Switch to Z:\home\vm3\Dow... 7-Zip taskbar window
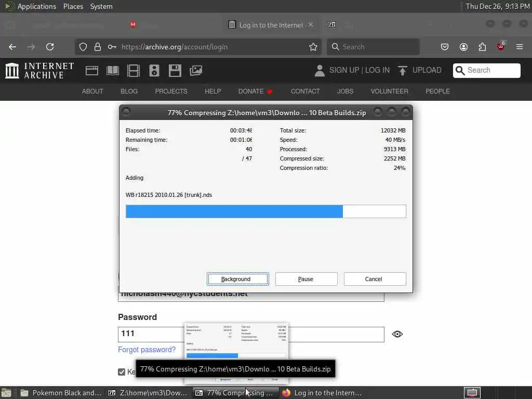Image resolution: width=532 pixels, height=399 pixels. (148, 393)
